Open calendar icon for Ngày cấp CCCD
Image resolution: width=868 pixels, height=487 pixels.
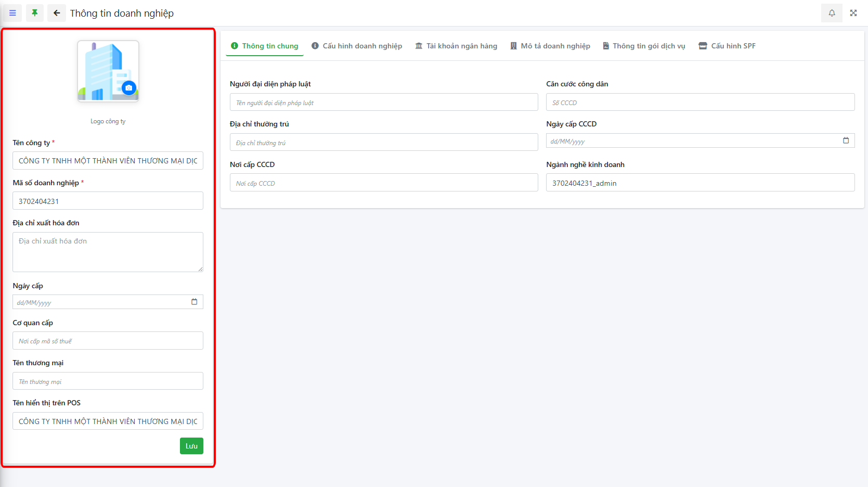tap(846, 140)
